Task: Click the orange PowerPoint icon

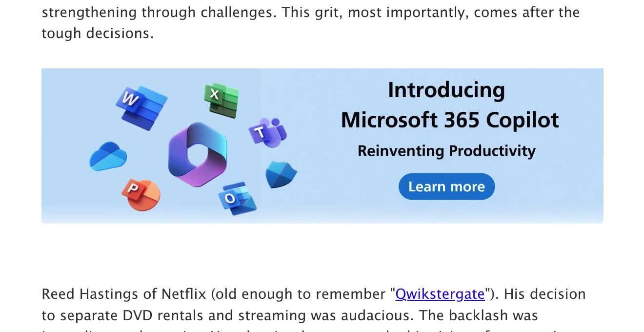Action: 141,195
